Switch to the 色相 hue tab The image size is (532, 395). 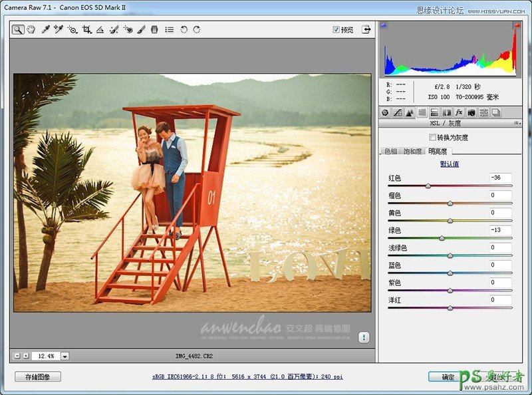[390, 152]
